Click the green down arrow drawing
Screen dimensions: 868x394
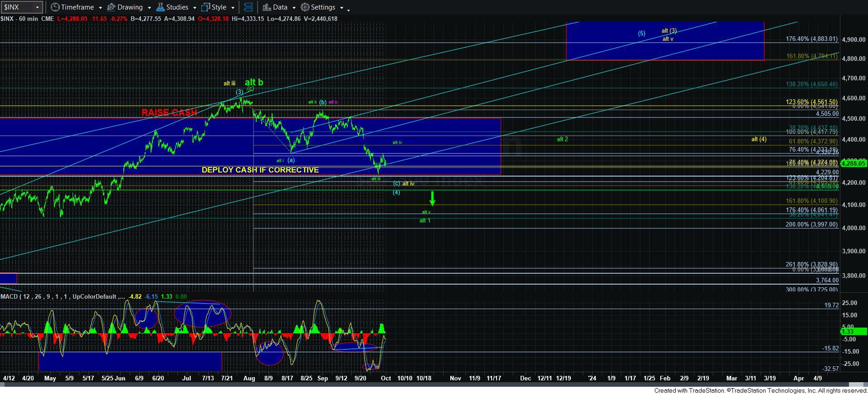433,199
